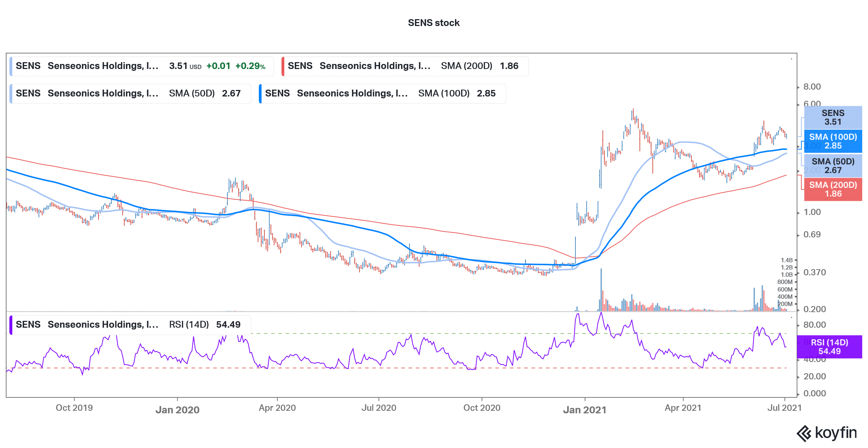This screenshot has width=868, height=448.
Task: Click the koyfin logo
Action: pyautogui.click(x=827, y=433)
